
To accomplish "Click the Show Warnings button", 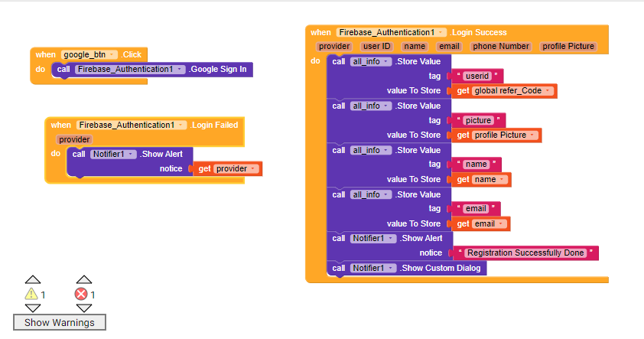I will [60, 323].
